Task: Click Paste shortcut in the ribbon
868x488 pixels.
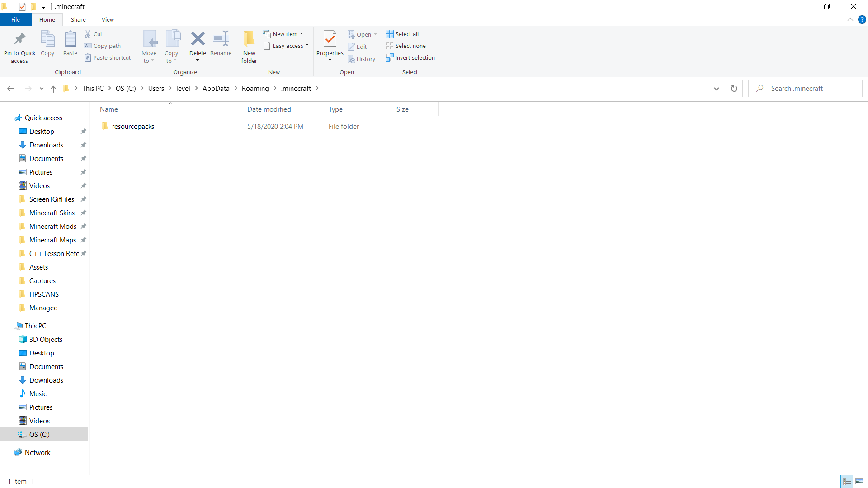Action: click(108, 57)
